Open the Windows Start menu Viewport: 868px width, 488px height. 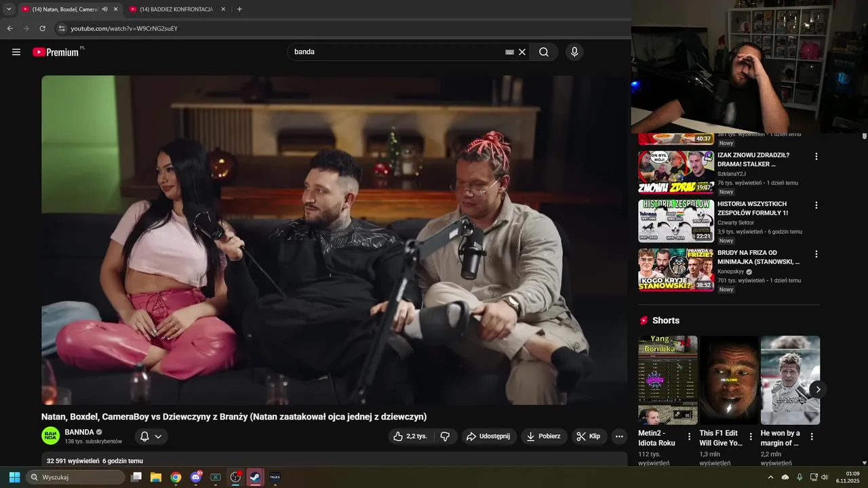(14, 477)
